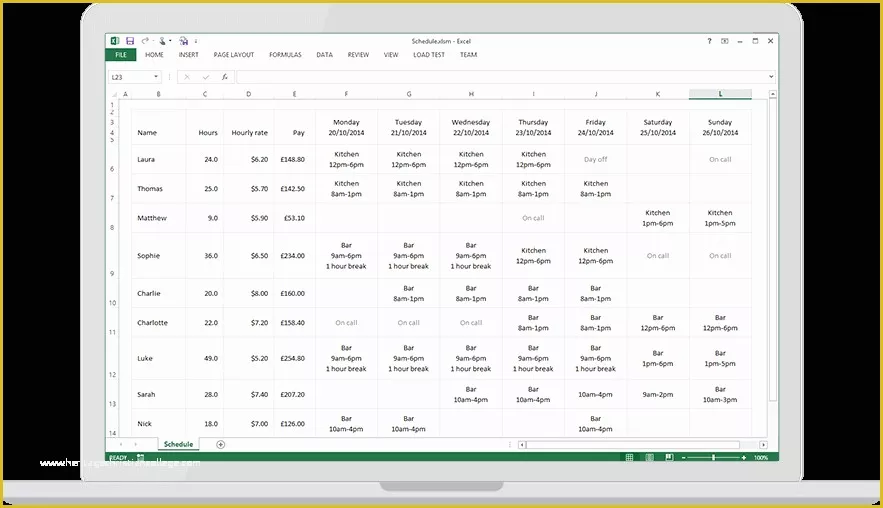Select the Sunday 26/10/2014 header
883x508 pixels.
coord(720,127)
